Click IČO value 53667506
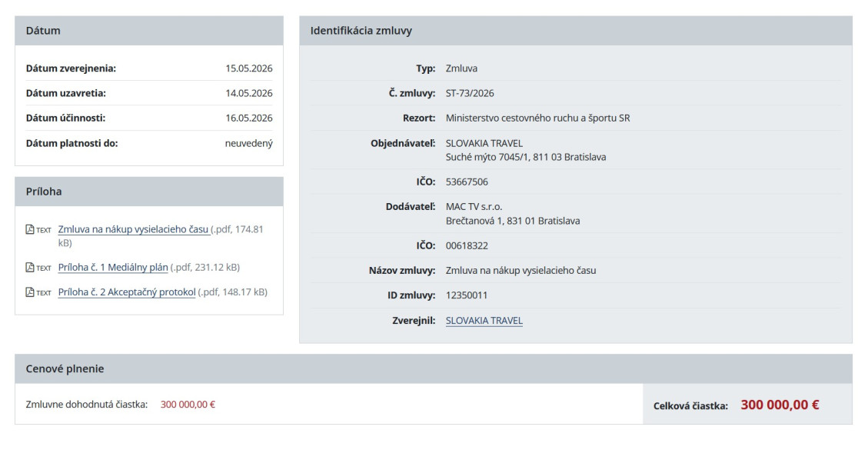The height and width of the screenshot is (450, 868). pyautogui.click(x=467, y=182)
